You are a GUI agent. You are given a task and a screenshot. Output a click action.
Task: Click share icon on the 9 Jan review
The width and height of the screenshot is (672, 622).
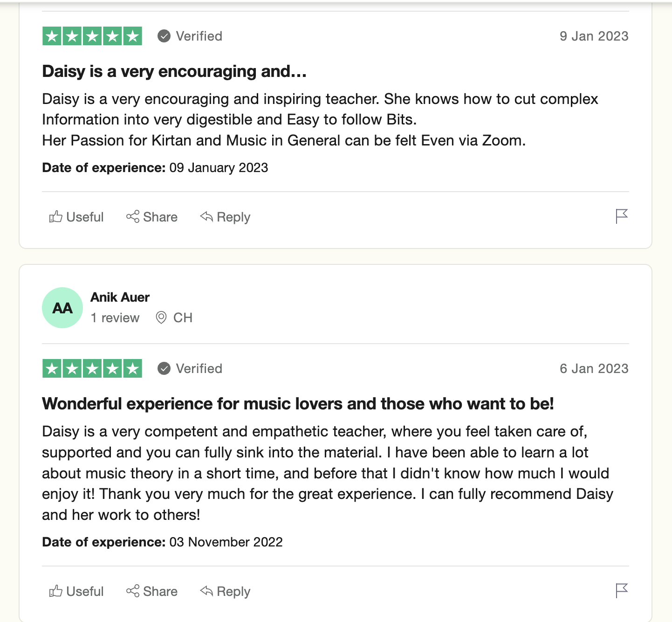point(133,217)
